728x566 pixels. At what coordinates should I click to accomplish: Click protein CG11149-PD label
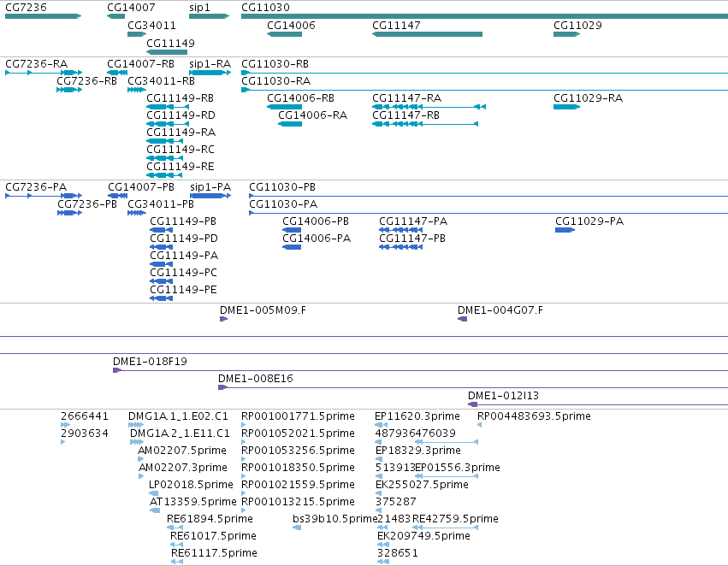(x=184, y=239)
